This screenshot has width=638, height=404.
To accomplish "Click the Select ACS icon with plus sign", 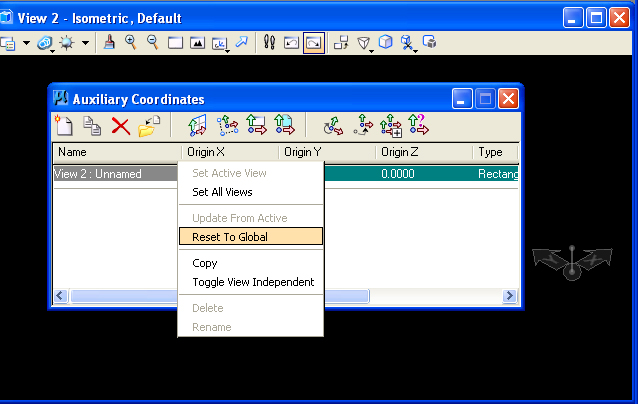I will pyautogui.click(x=391, y=126).
